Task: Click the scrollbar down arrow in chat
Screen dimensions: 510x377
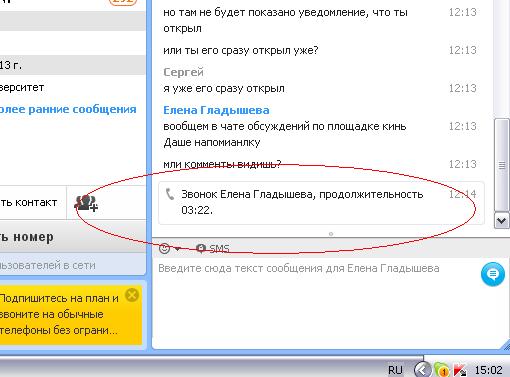Action: coord(502,221)
